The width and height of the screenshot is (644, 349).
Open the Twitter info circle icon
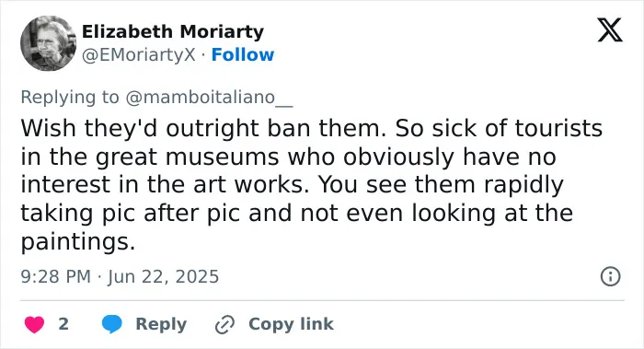[x=610, y=276]
